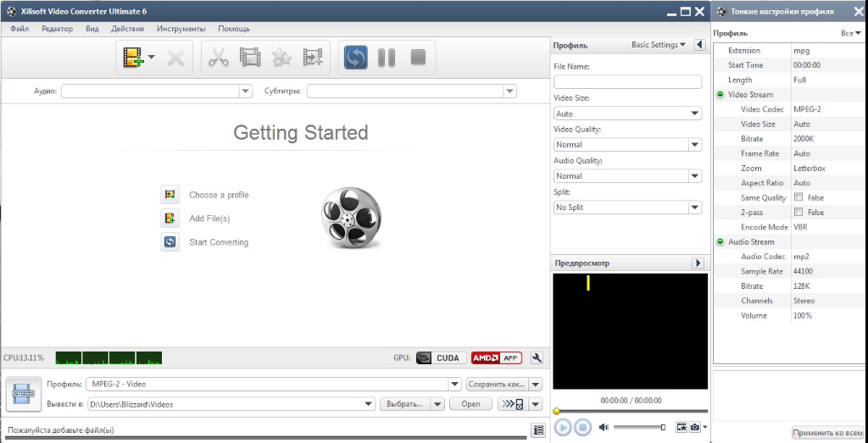Open the Помощь menu
Image resolution: width=868 pixels, height=443 pixels.
(x=234, y=29)
